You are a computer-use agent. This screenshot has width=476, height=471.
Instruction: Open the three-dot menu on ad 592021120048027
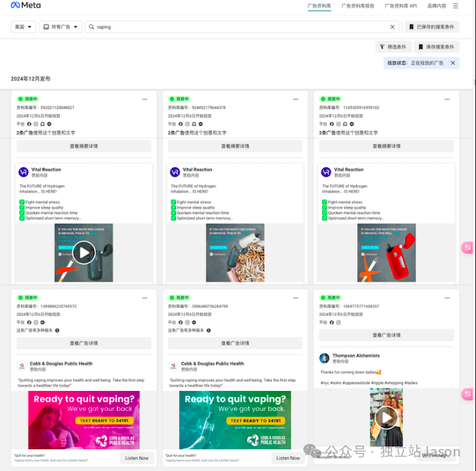(x=145, y=99)
